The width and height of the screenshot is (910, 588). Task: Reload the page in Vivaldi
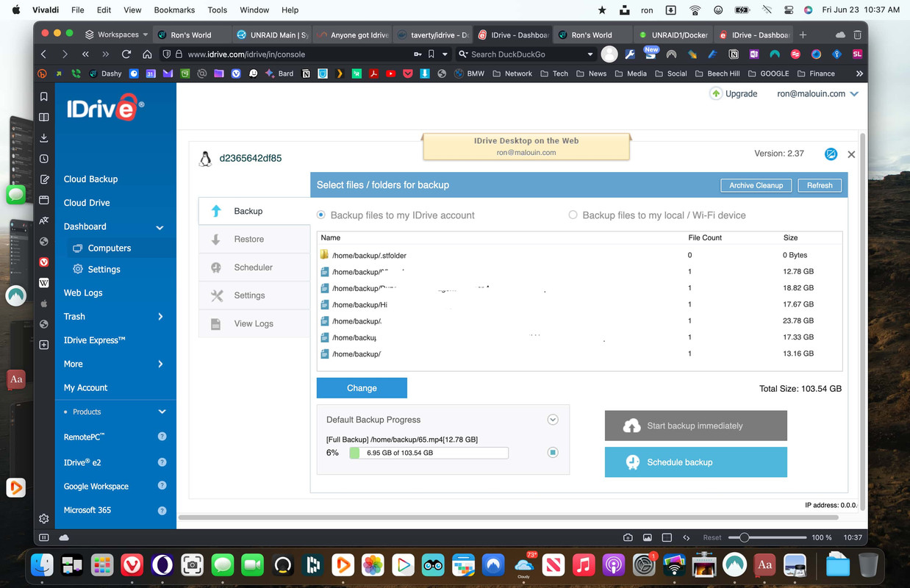tap(126, 54)
